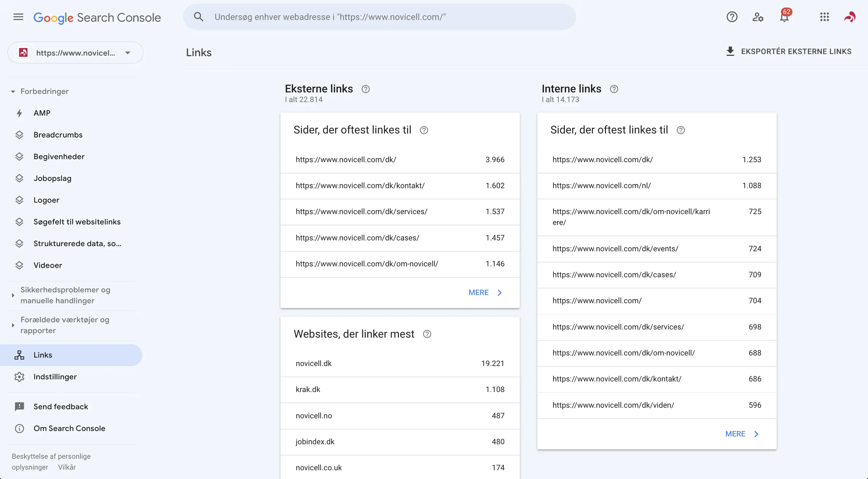Click the export download arrow icon
Screen dimensions: 868x479
pyautogui.click(x=730, y=52)
